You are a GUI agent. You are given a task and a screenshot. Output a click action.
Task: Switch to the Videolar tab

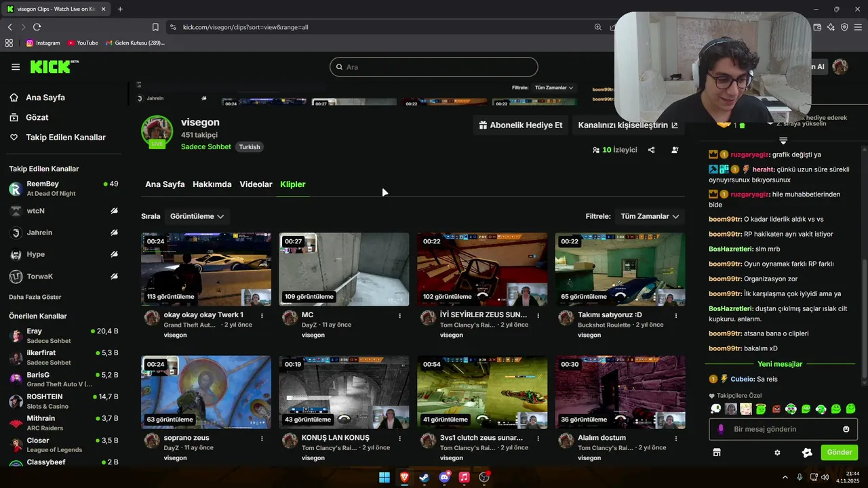256,184
